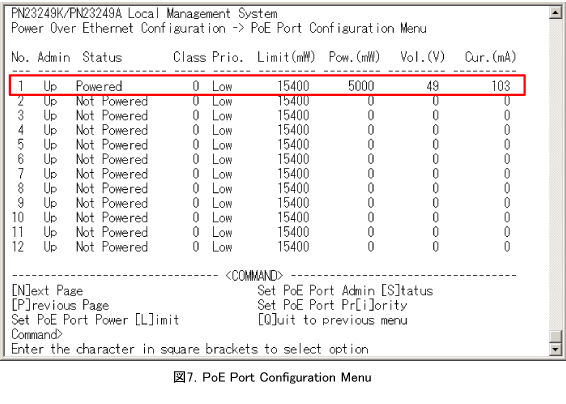Click 'Not Powered' status in row 2

tap(112, 101)
